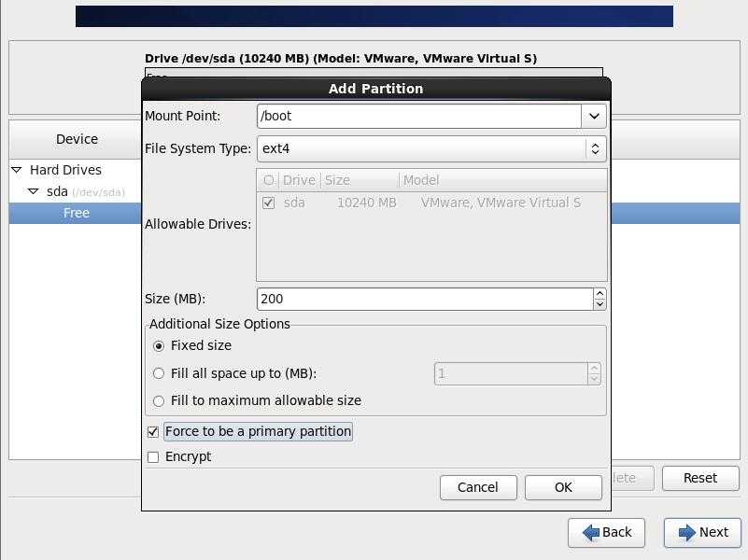Screen dimensions: 748x560
Task: Uncheck Force to be a primary partition
Action: click(x=153, y=432)
